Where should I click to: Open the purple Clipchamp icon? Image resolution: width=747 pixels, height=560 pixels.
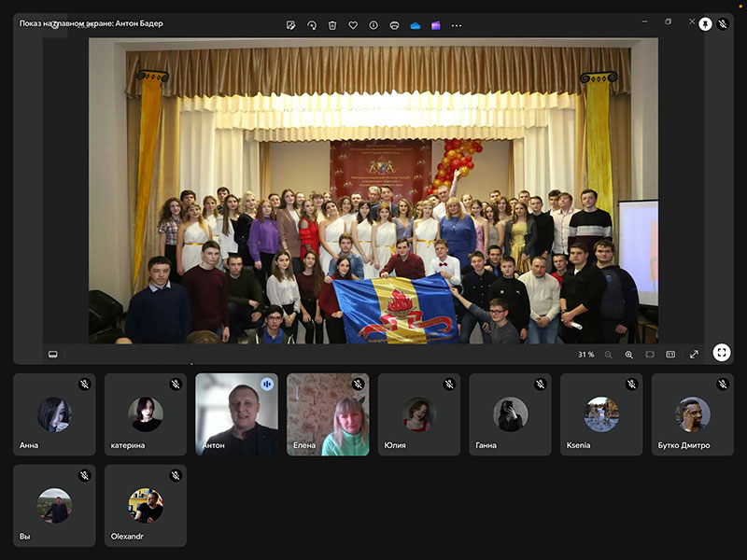436,25
